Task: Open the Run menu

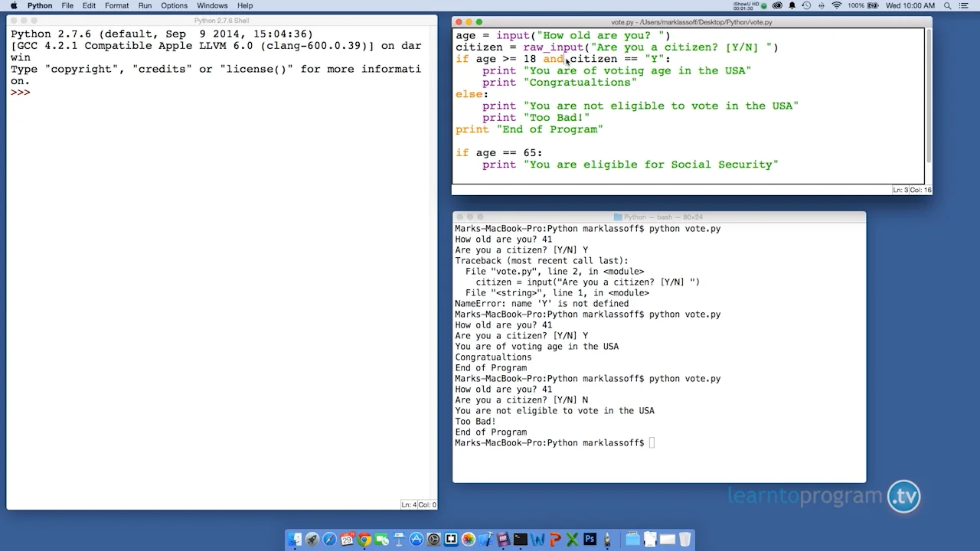Action: (145, 5)
